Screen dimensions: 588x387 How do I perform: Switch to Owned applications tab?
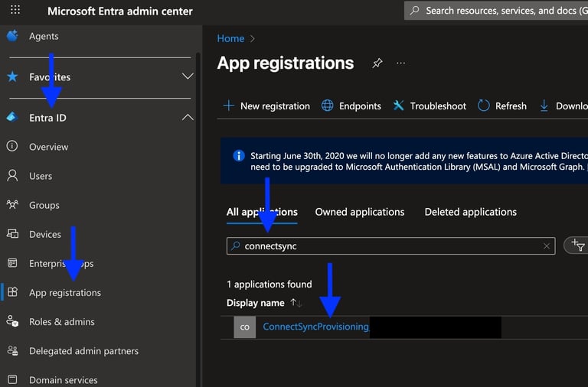tap(360, 212)
